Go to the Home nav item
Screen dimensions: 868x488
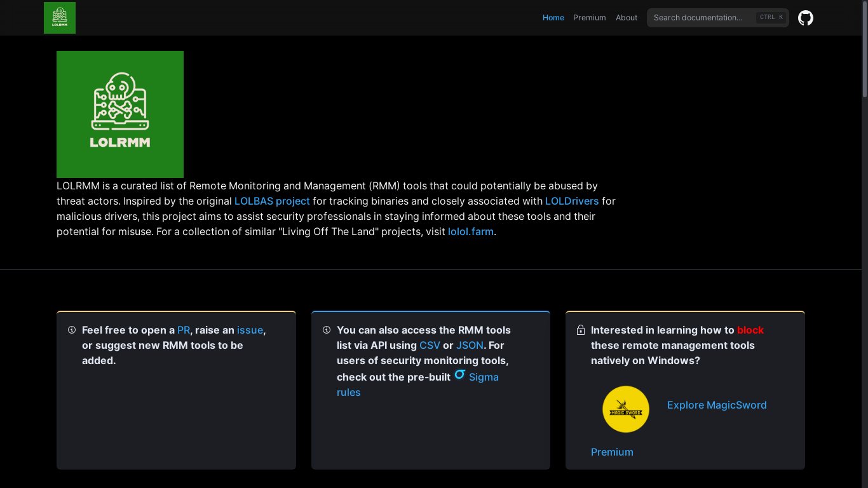point(553,18)
